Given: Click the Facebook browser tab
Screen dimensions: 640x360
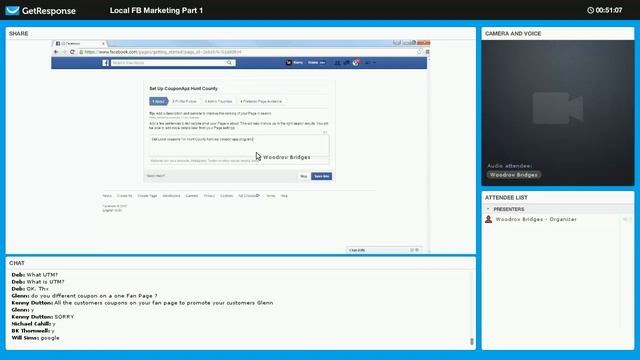Looking at the screenshot, I should click(80, 43).
